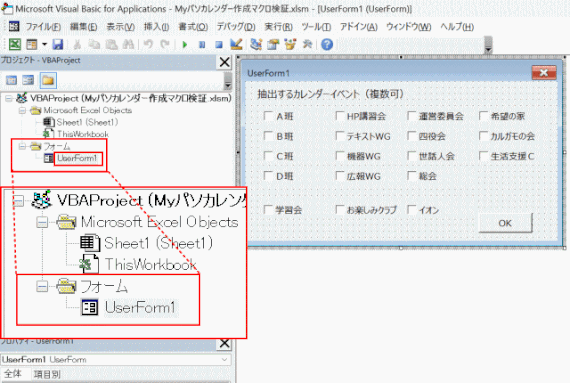Image resolution: width=570 pixels, height=383 pixels.
Task: Open the Insert UserForm dropdown arrow
Action: 44,44
